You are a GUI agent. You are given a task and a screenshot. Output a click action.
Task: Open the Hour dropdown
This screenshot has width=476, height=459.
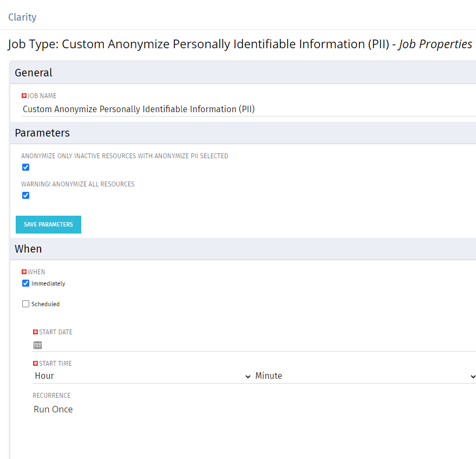pos(141,376)
